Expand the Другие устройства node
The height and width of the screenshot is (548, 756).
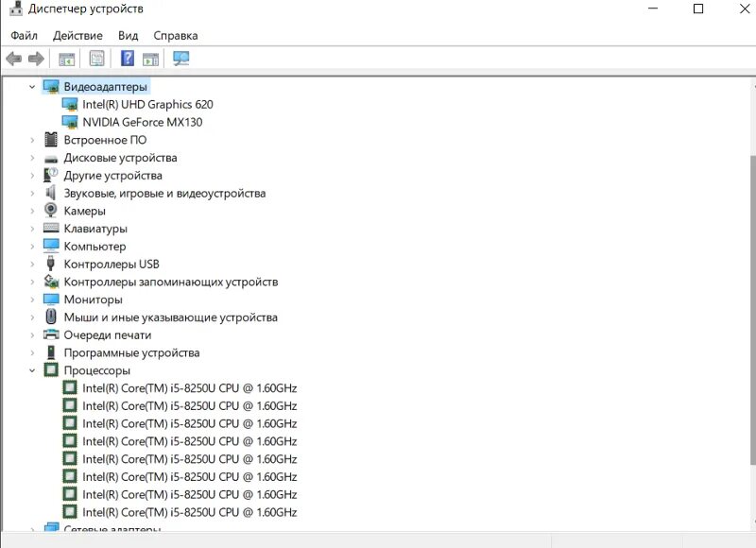(x=32, y=176)
